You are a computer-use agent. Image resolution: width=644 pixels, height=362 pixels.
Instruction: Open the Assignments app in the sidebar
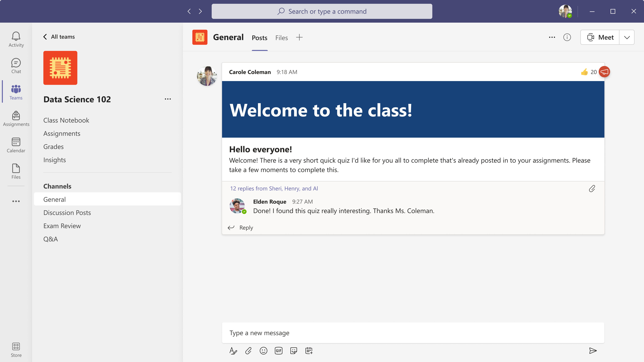click(x=16, y=118)
